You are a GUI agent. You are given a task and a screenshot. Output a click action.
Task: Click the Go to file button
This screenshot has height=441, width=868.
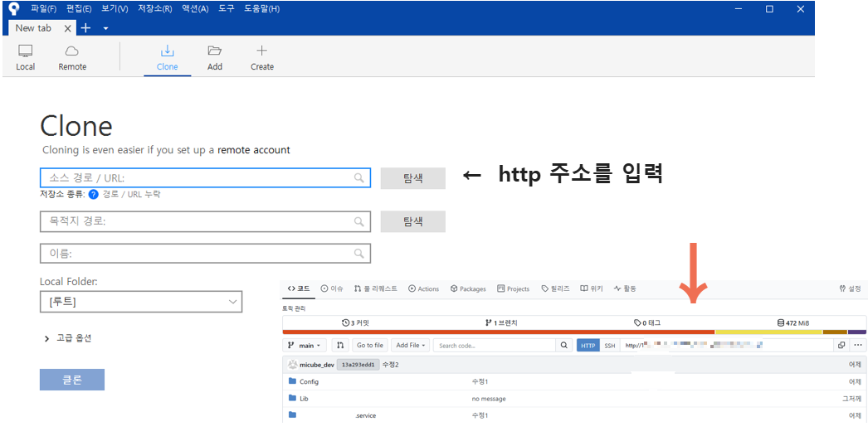coord(370,346)
